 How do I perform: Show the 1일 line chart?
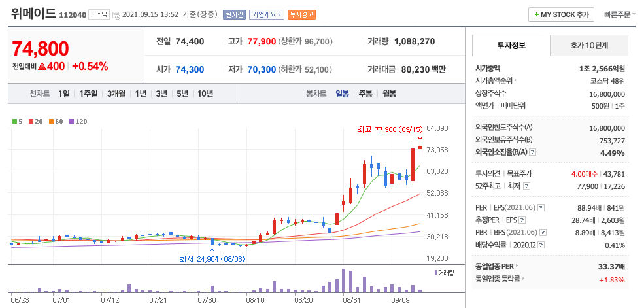[64, 94]
